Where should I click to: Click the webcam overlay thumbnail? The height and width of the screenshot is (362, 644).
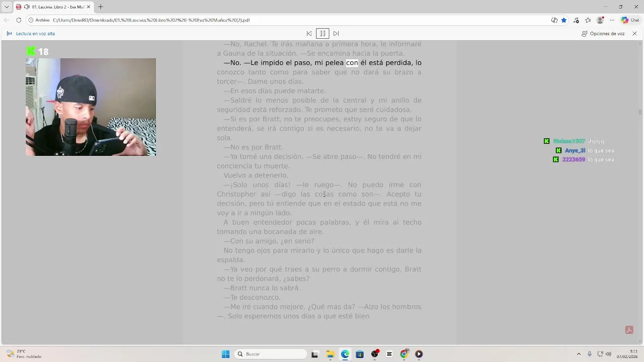(x=91, y=107)
